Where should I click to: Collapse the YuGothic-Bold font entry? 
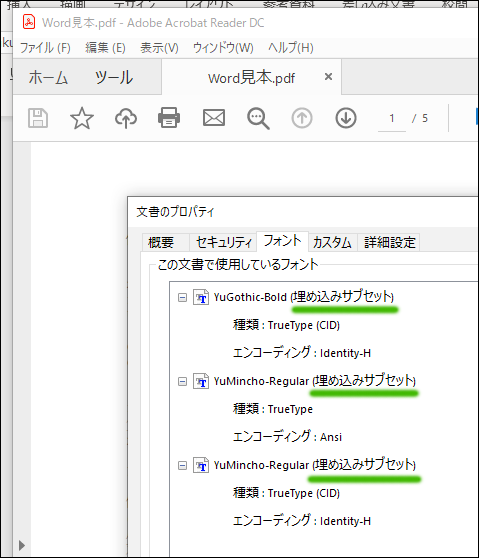click(182, 298)
